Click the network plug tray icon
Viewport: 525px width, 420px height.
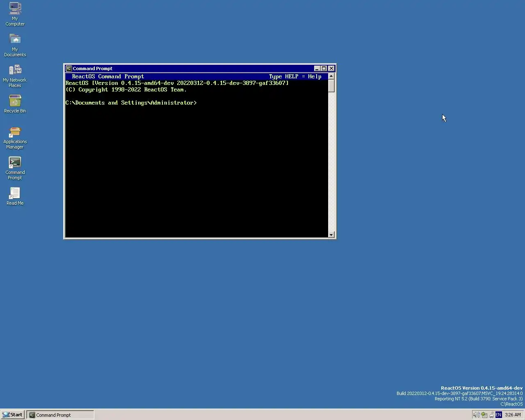491,415
